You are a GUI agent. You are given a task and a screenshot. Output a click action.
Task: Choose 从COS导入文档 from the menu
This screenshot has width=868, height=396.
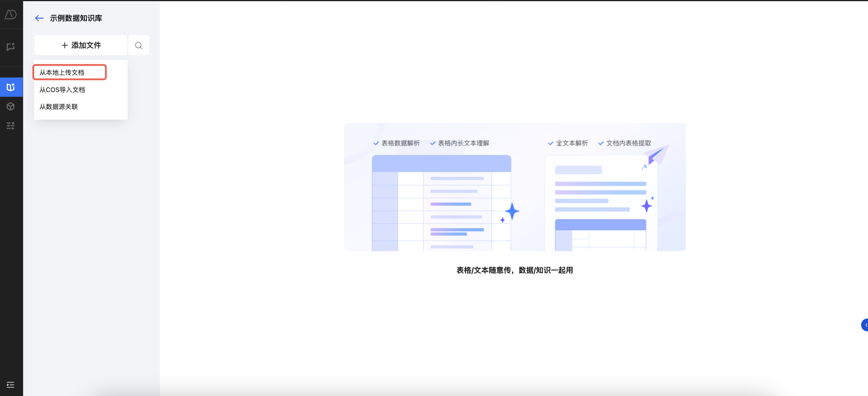pyautogui.click(x=62, y=90)
